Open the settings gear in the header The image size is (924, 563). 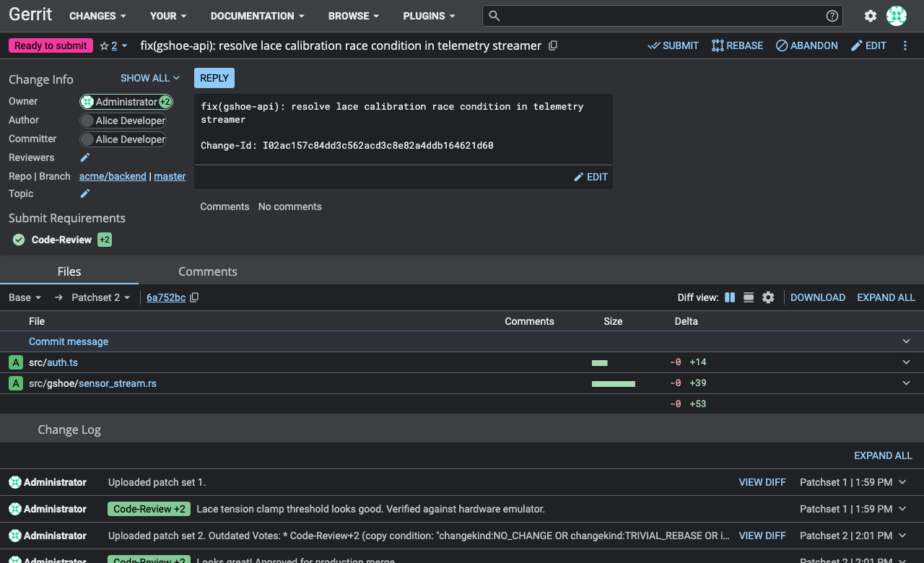tap(871, 16)
